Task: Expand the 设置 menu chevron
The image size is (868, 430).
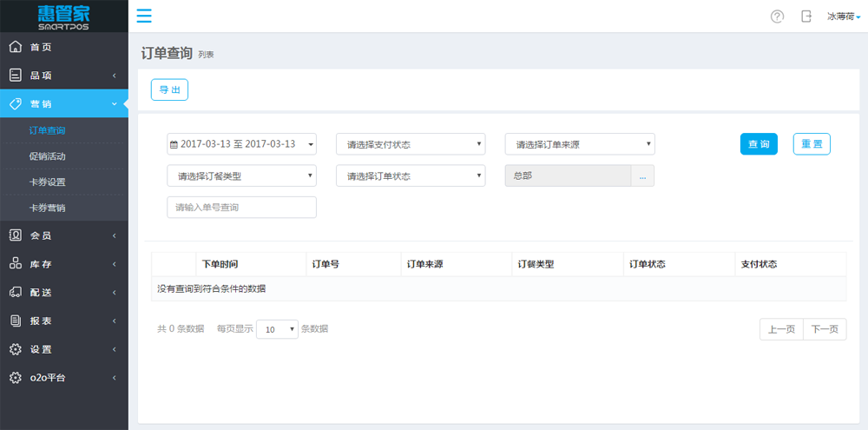Action: pos(114,350)
